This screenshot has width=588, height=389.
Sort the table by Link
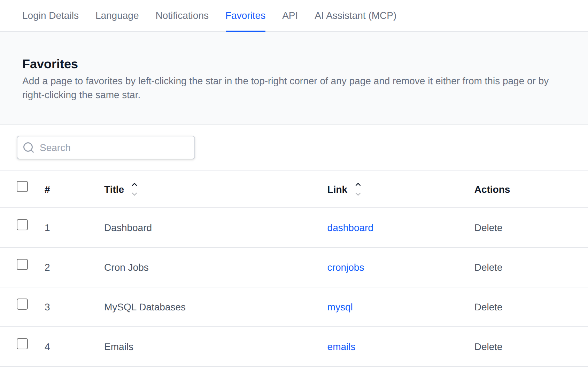(358, 189)
